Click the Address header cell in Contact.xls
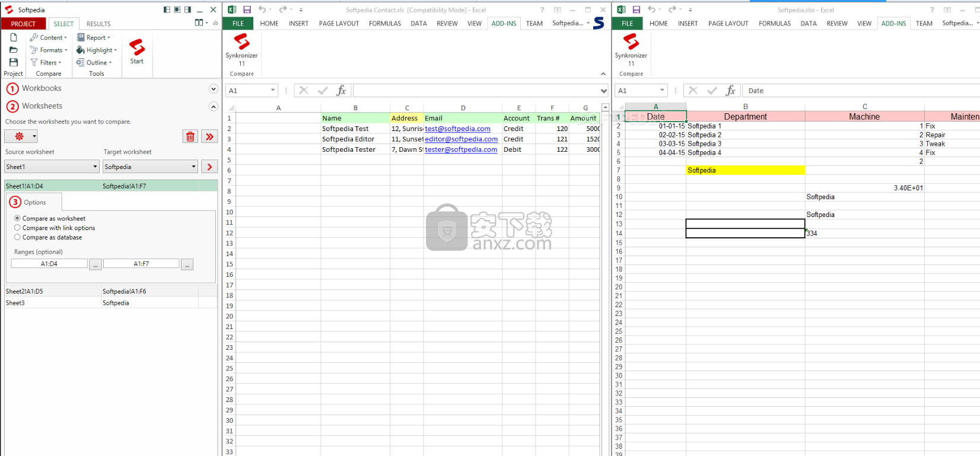Viewport: 980px width, 456px height. point(406,118)
